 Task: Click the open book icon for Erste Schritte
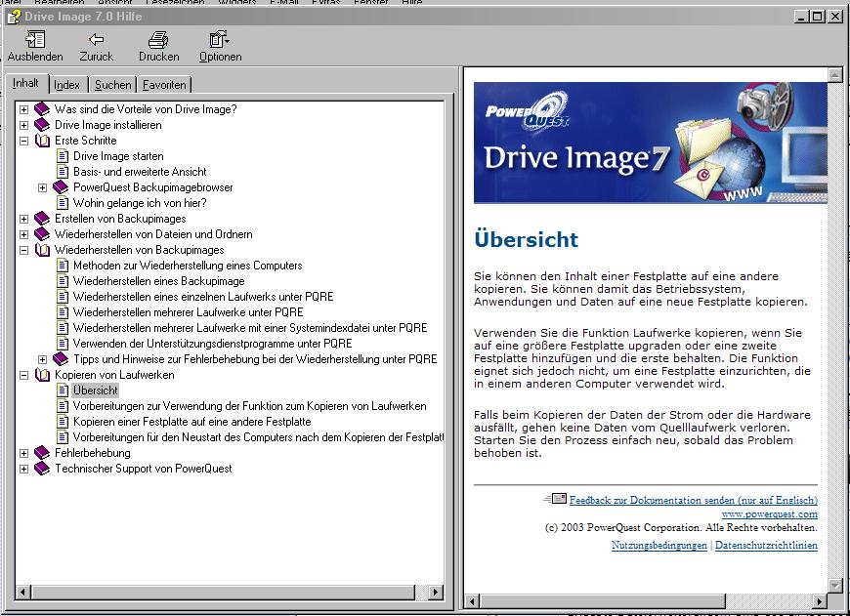(x=42, y=141)
